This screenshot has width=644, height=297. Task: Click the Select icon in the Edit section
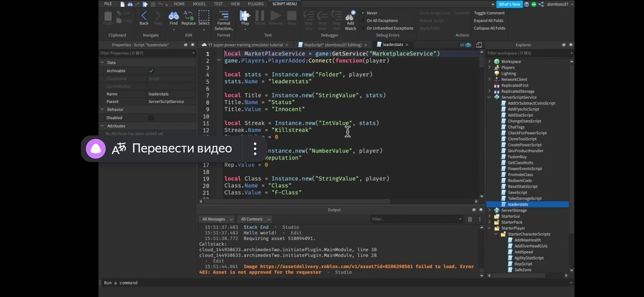tap(203, 15)
